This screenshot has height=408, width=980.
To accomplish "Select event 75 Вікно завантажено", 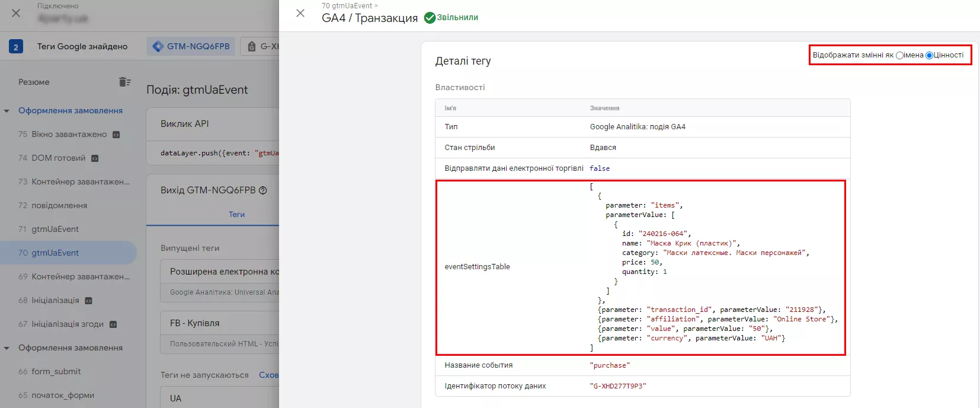I will click(68, 134).
